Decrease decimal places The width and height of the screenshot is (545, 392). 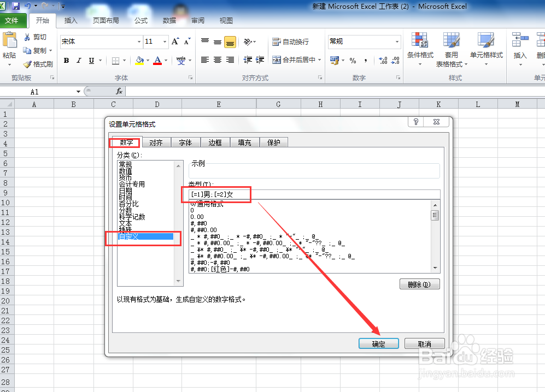396,61
